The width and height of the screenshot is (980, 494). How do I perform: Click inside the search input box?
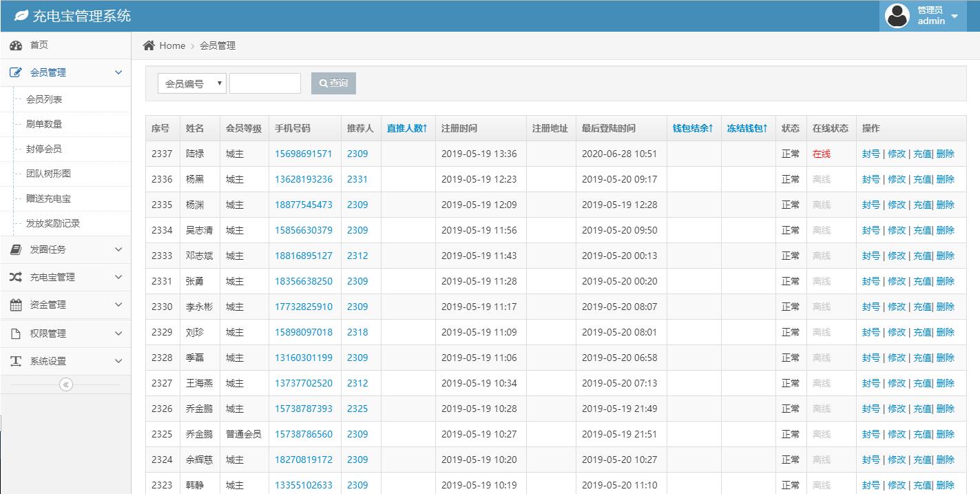(265, 83)
